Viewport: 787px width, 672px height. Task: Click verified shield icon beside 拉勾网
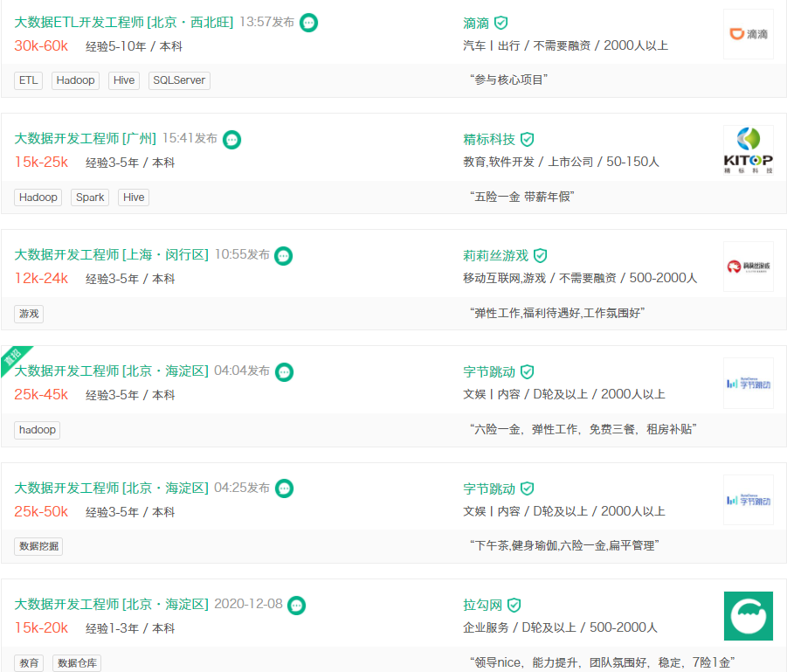[x=514, y=605]
